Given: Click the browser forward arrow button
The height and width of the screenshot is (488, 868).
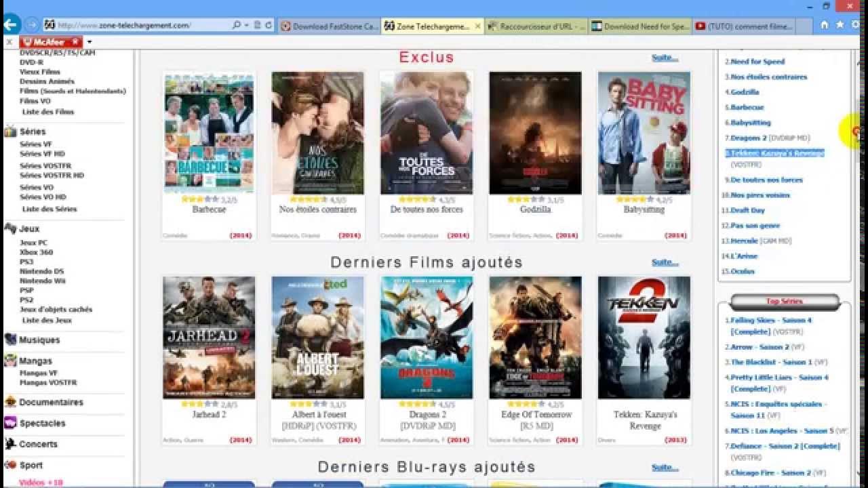Looking at the screenshot, I should point(31,25).
